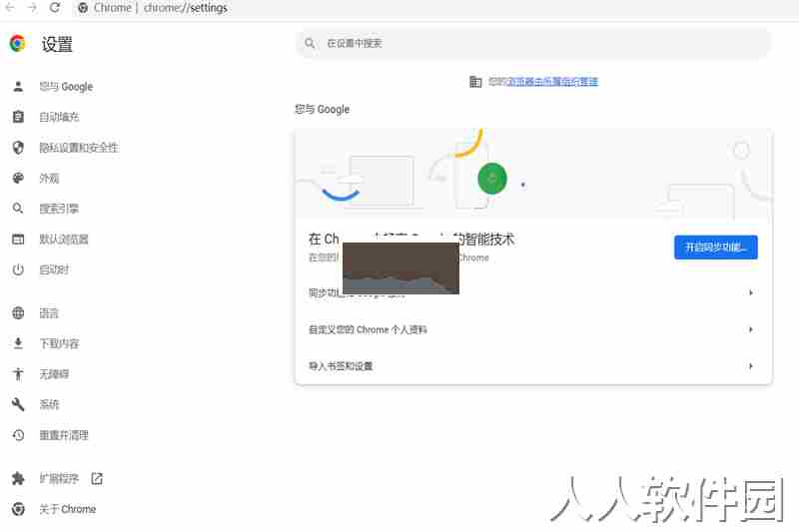Click the person icon for 您与 Google
Image resolution: width=799 pixels, height=532 pixels.
coord(18,87)
